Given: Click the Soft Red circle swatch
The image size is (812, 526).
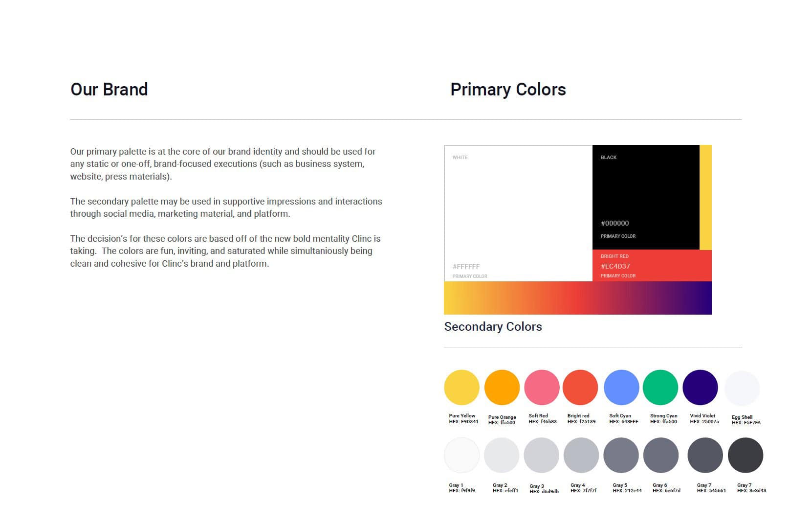Looking at the screenshot, I should point(542,388).
